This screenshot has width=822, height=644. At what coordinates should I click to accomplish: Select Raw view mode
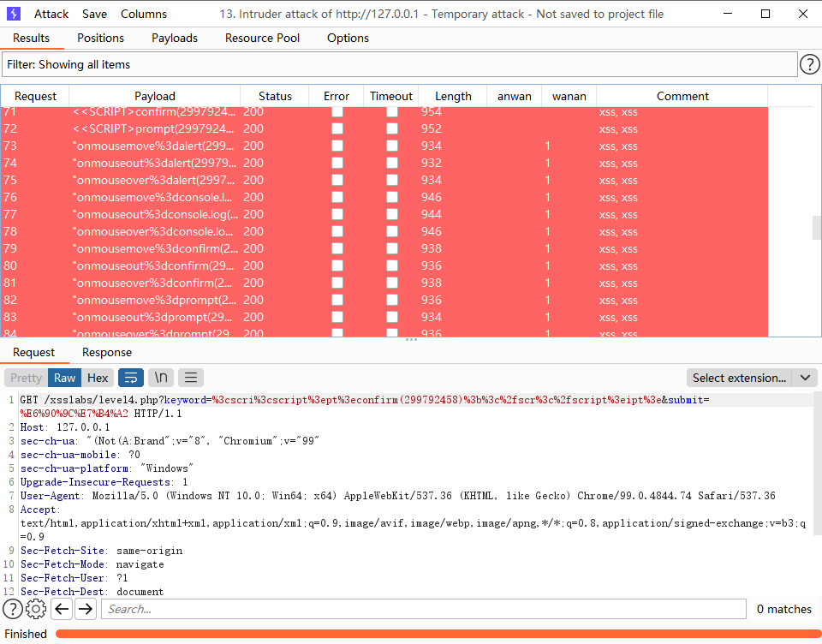point(64,378)
